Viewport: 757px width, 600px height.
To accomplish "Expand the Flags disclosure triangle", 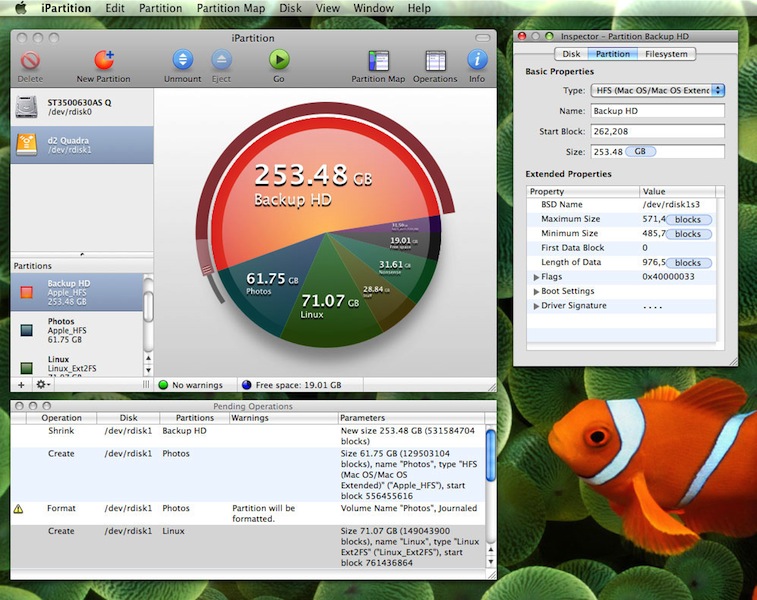I will coord(536,277).
